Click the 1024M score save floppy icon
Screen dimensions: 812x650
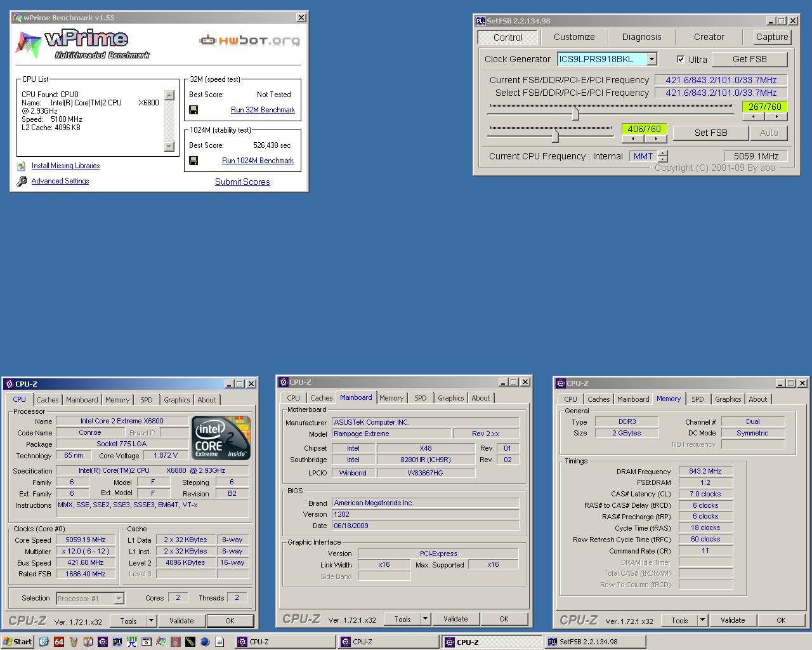coord(193,161)
